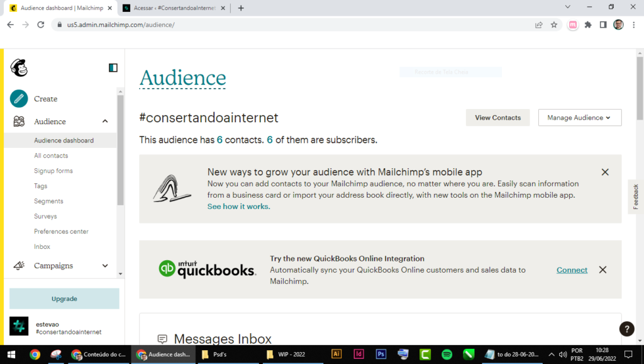Open Spotify from the taskbar
The image size is (644, 364).
pos(447,354)
